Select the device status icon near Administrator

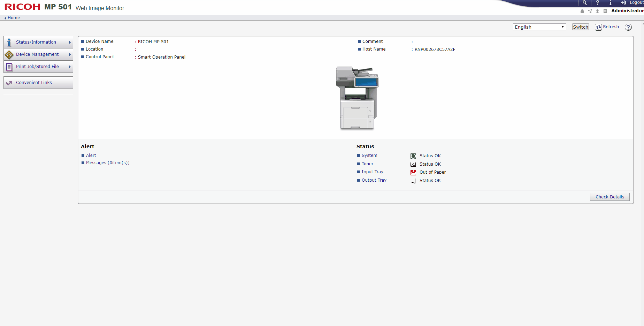582,11
